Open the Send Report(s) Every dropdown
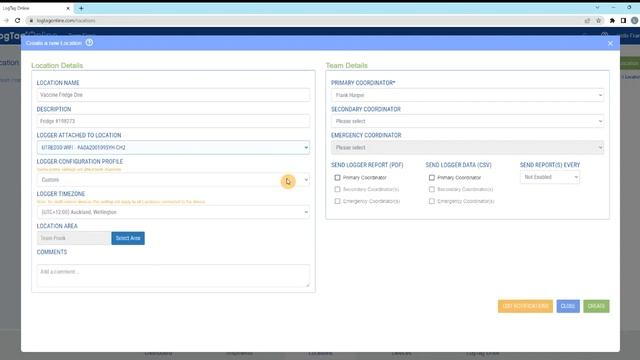Viewport: 640px width, 360px height. 549,177
